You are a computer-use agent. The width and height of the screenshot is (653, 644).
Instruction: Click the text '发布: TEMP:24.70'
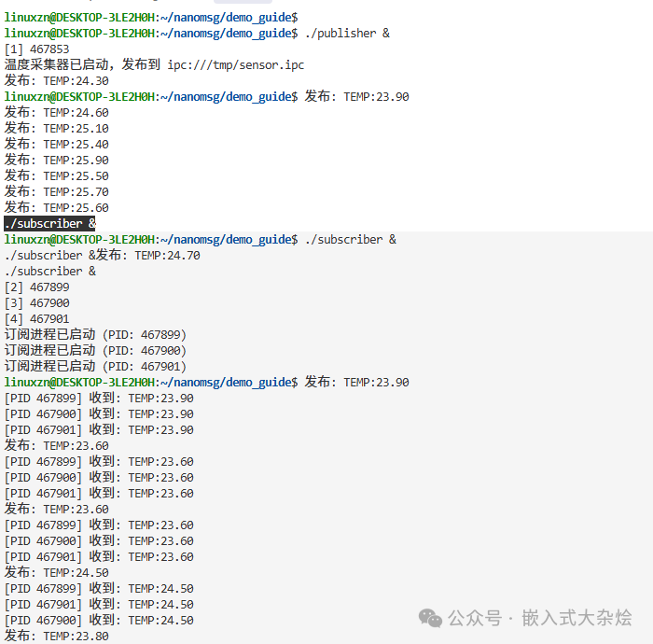(148, 256)
